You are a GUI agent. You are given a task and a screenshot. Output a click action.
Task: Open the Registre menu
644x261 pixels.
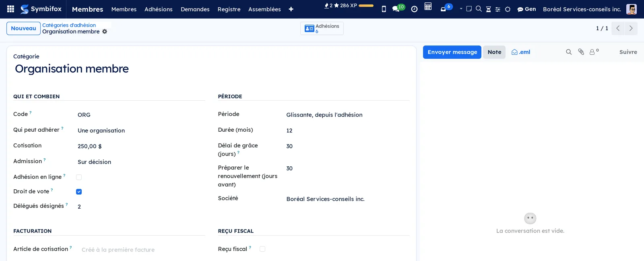click(x=229, y=9)
